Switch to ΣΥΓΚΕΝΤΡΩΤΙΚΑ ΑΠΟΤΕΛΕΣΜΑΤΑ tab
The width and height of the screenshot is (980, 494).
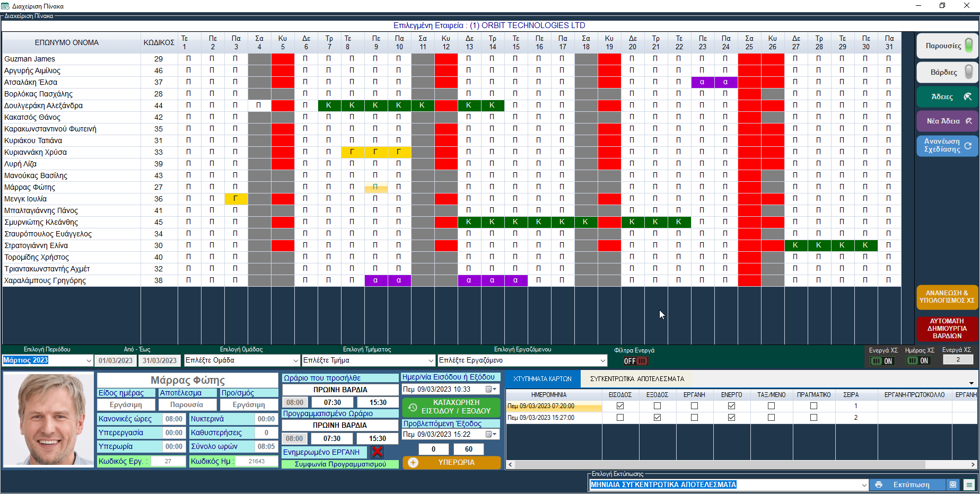(x=637, y=379)
